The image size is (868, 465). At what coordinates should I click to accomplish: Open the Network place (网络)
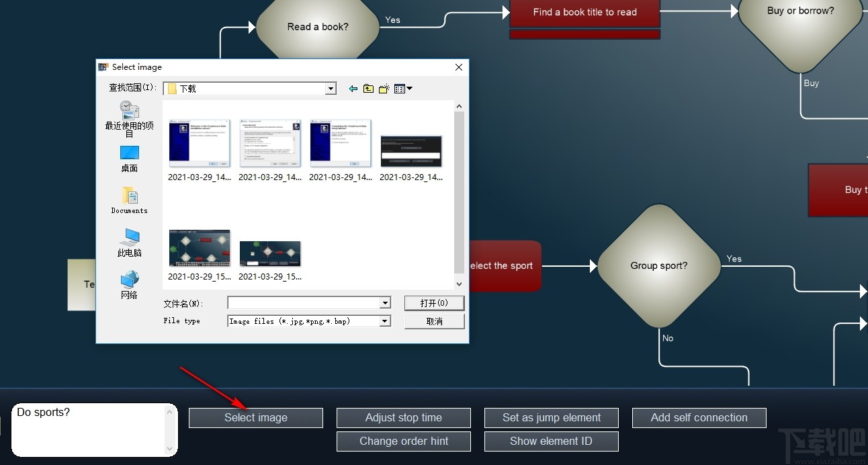click(x=129, y=286)
